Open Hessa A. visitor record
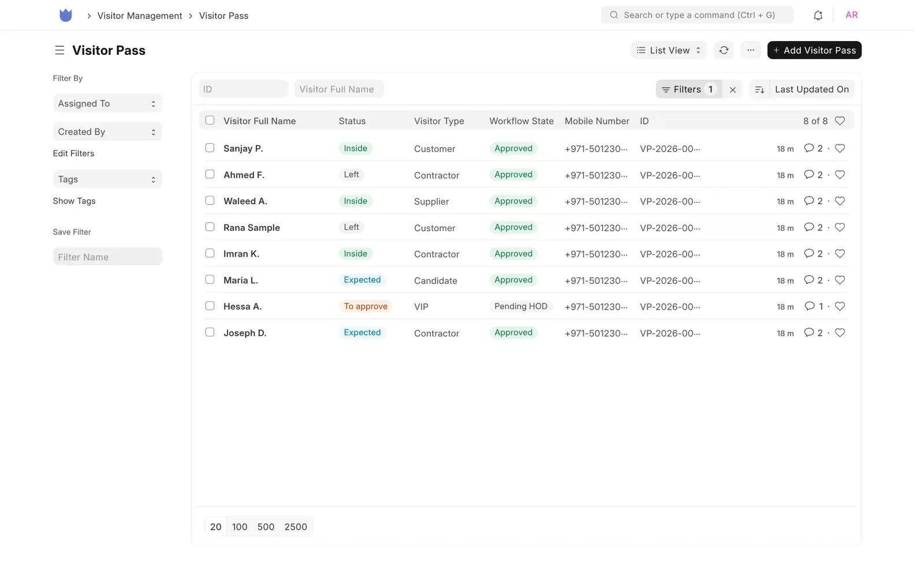This screenshot has height=578, width=924. tap(243, 306)
